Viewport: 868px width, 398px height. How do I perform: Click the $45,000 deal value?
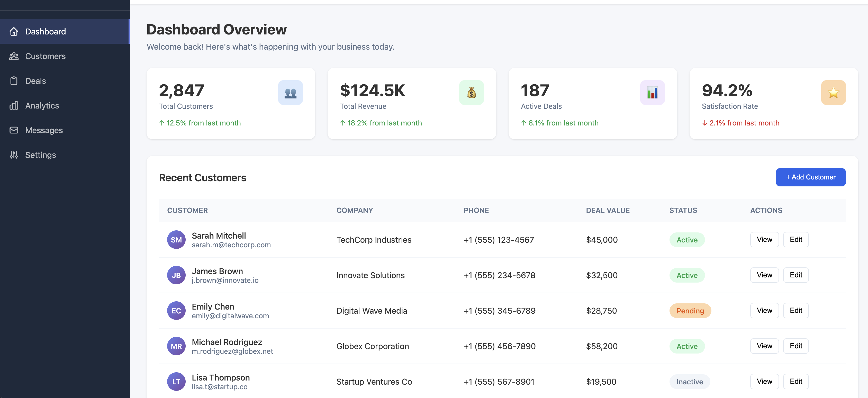point(602,240)
